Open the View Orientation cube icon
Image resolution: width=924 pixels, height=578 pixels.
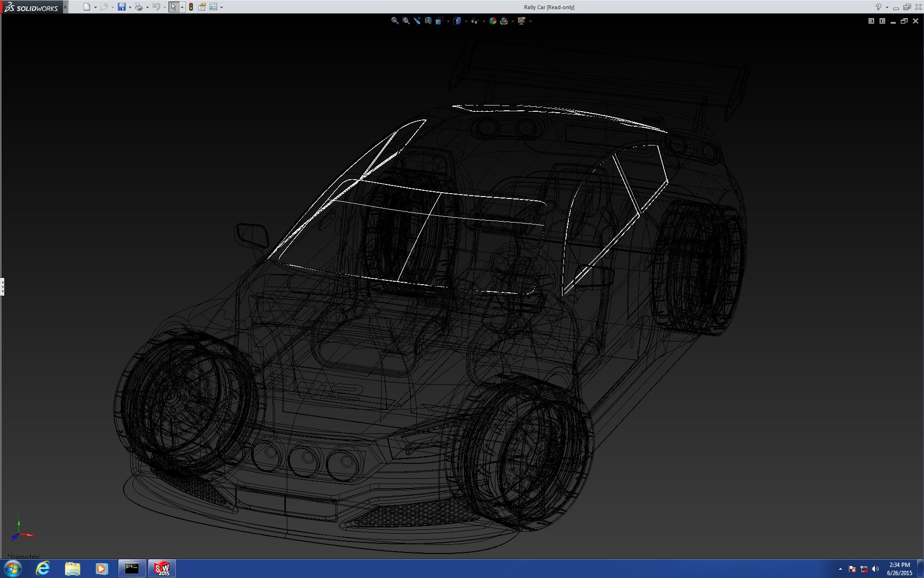coord(439,21)
